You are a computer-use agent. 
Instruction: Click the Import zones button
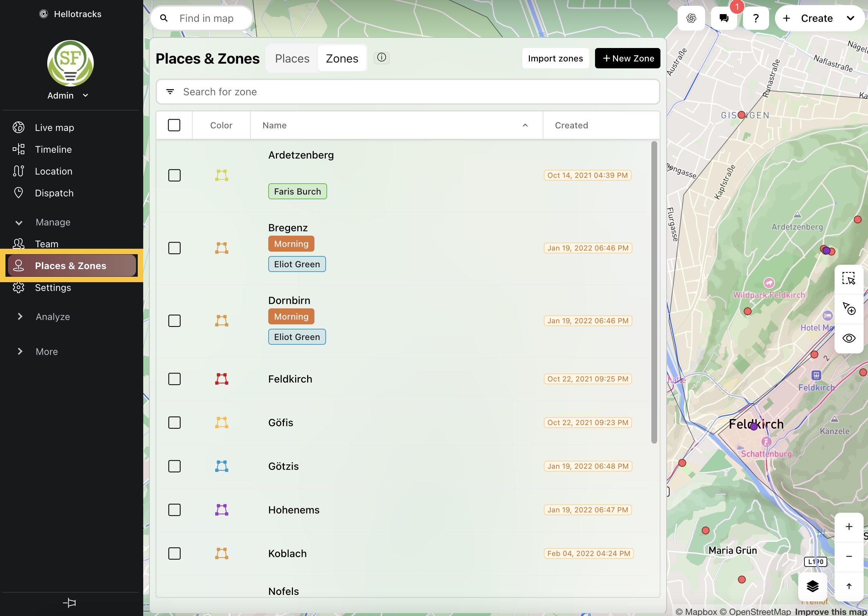point(555,58)
